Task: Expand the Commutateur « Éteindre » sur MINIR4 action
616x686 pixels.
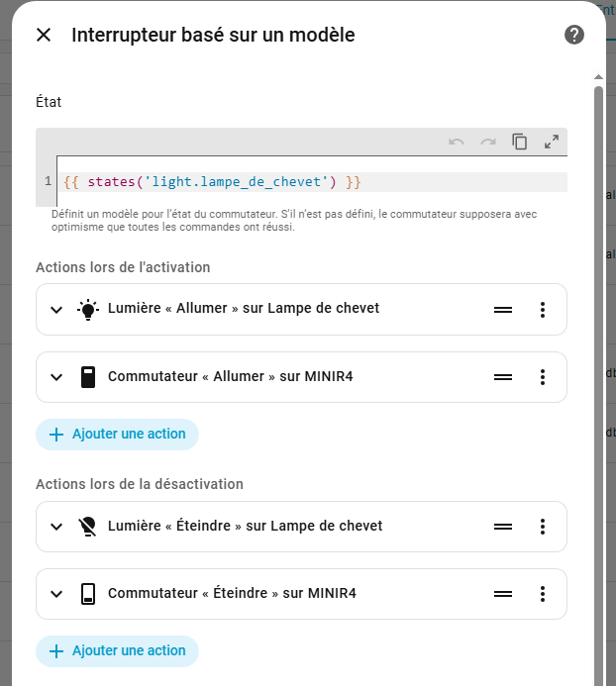Action: pos(56,594)
